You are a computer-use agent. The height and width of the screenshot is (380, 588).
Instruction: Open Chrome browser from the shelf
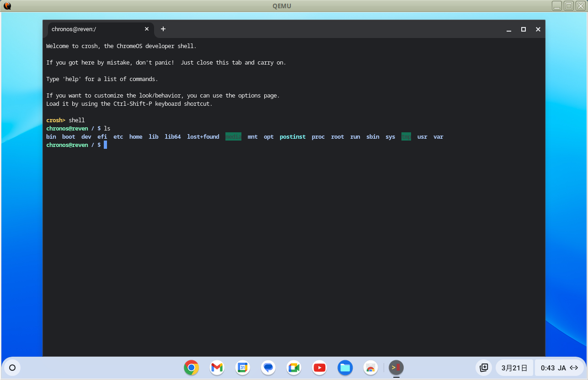(x=191, y=368)
